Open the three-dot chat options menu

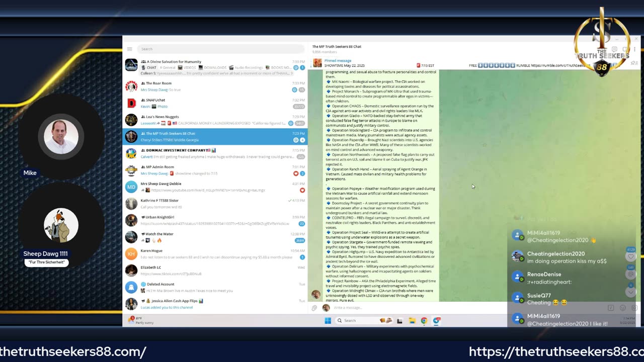635,49
